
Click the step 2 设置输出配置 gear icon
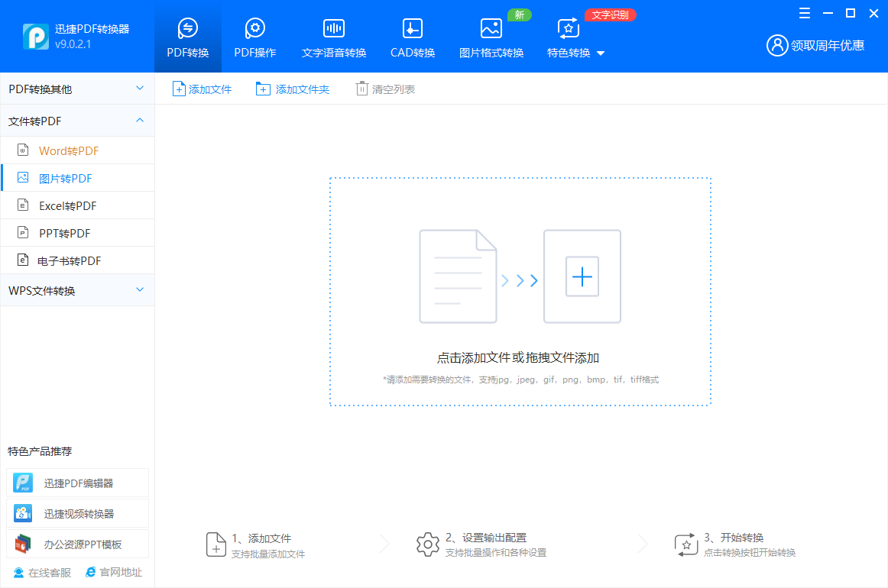[x=428, y=544]
